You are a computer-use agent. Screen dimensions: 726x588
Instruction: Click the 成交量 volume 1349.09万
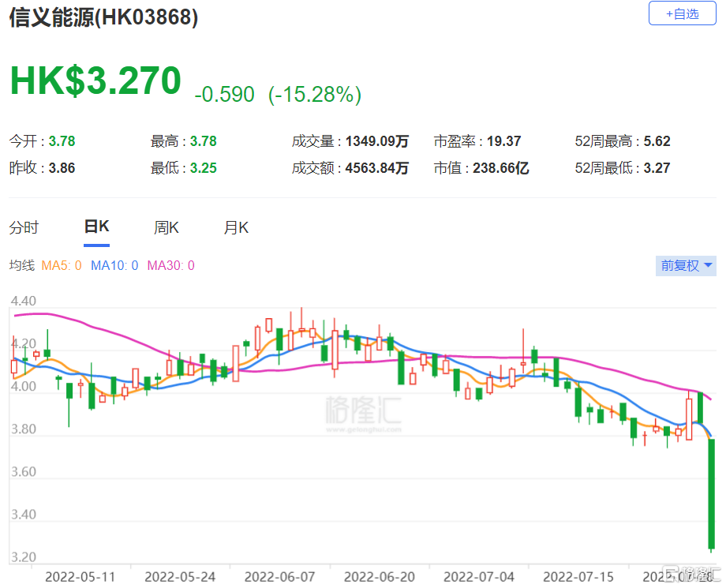(x=377, y=141)
